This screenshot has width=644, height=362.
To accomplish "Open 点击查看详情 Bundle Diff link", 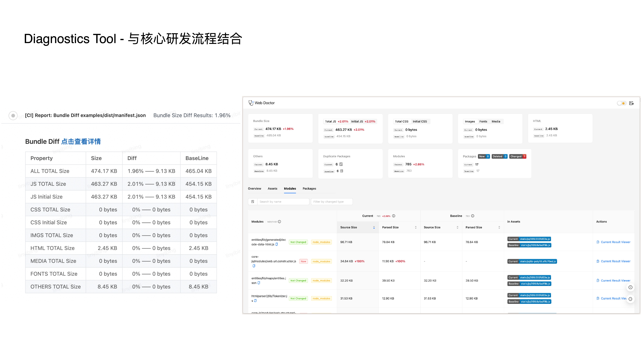I will [81, 142].
